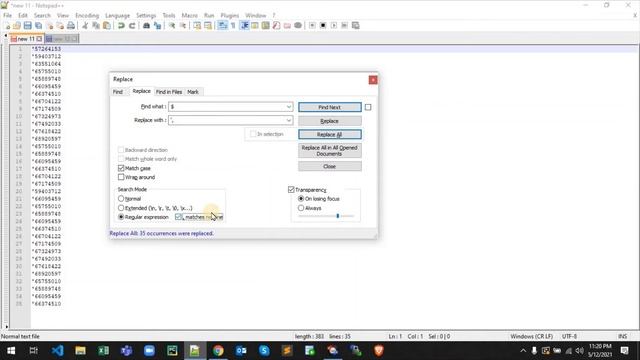Toggle Show All Characters toolbar icon
The image size is (640, 360).
(x=233, y=26)
